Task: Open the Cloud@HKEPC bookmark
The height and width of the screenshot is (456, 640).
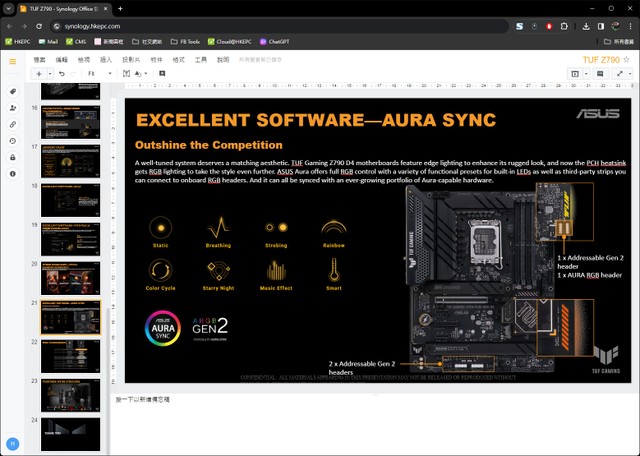Action: (x=230, y=42)
